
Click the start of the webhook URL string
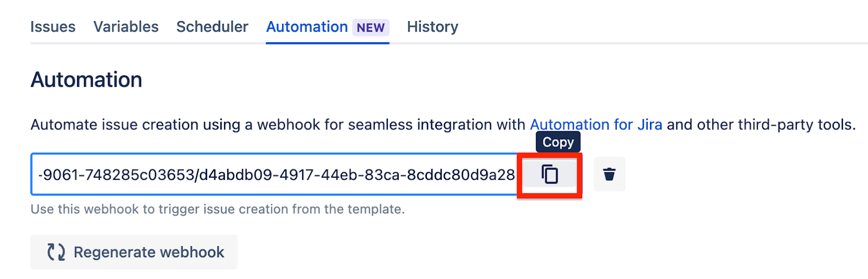(x=40, y=174)
